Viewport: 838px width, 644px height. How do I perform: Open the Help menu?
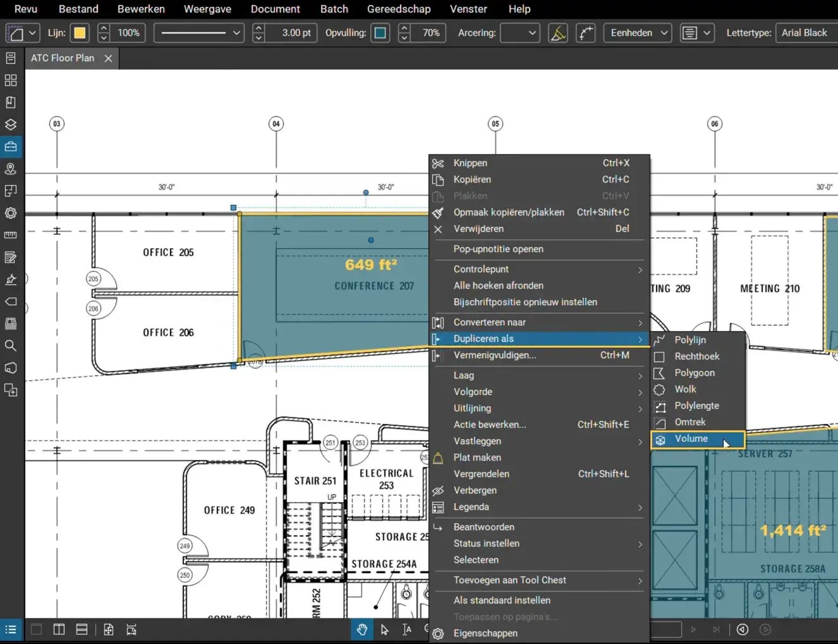coord(519,9)
